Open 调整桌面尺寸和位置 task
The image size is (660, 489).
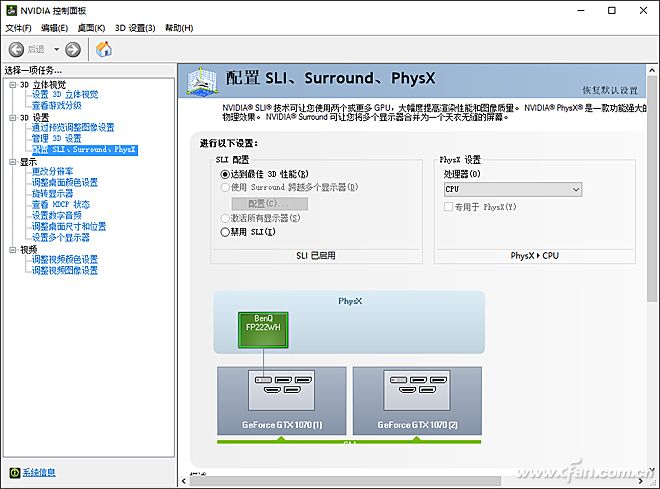[69, 226]
